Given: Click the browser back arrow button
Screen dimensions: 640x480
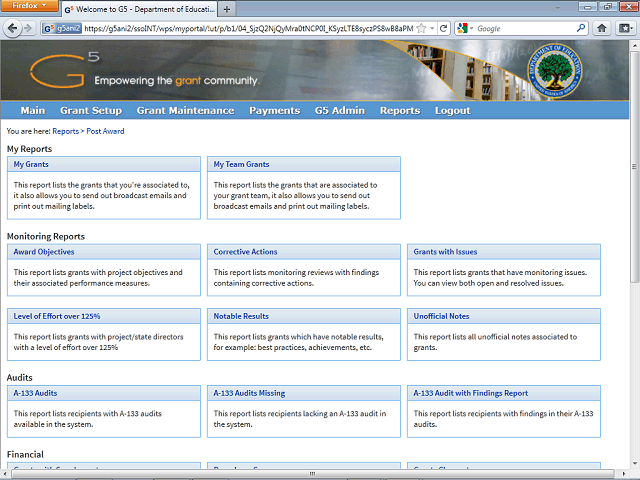Looking at the screenshot, I should (12, 29).
